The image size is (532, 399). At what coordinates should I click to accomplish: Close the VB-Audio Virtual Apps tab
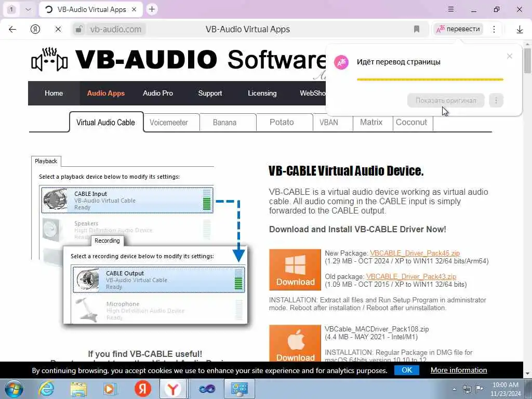tap(134, 9)
